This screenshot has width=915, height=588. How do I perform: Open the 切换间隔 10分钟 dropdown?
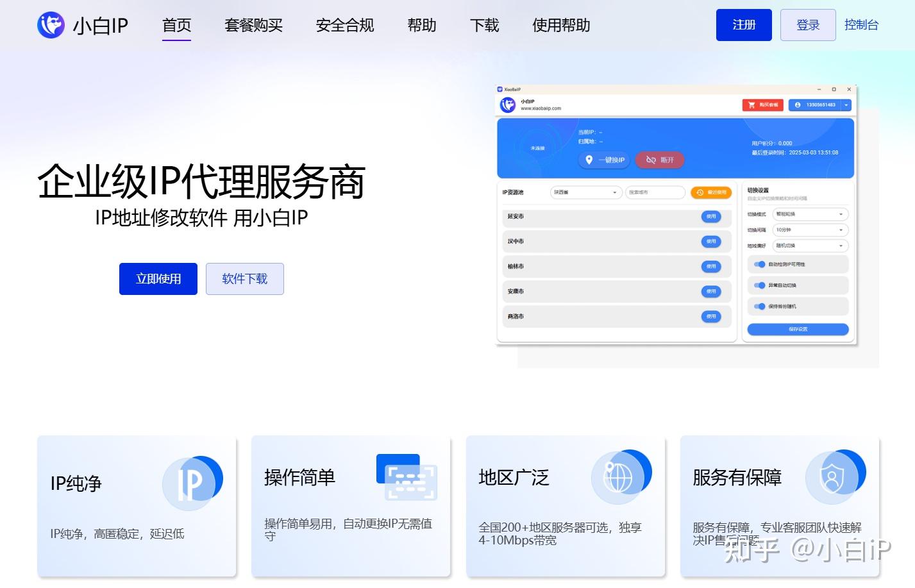(x=810, y=230)
